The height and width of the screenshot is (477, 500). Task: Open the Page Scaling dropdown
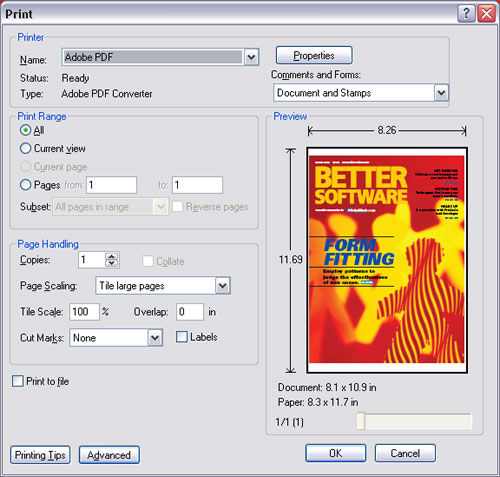[223, 286]
